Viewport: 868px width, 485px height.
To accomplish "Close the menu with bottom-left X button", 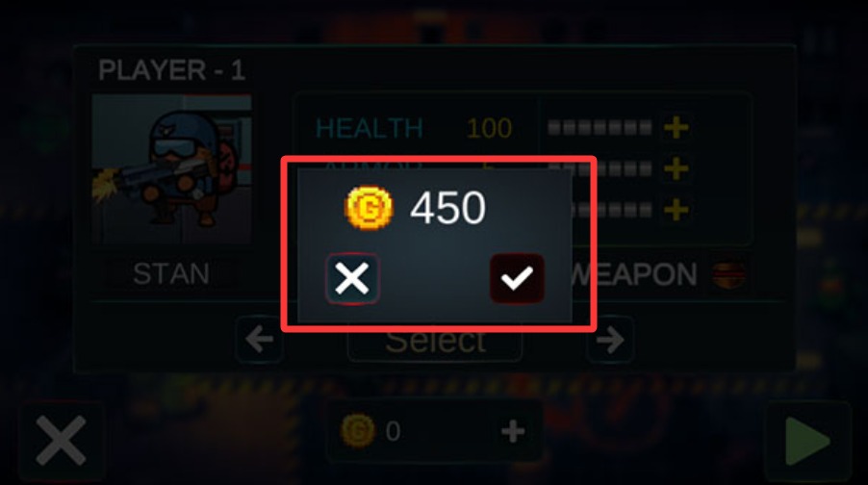I will click(61, 442).
